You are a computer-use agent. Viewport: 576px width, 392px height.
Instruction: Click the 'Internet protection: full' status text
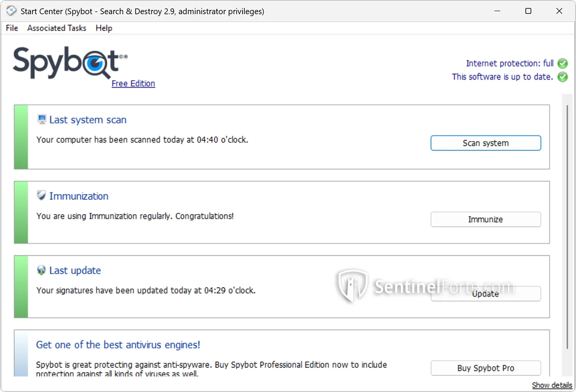point(510,63)
